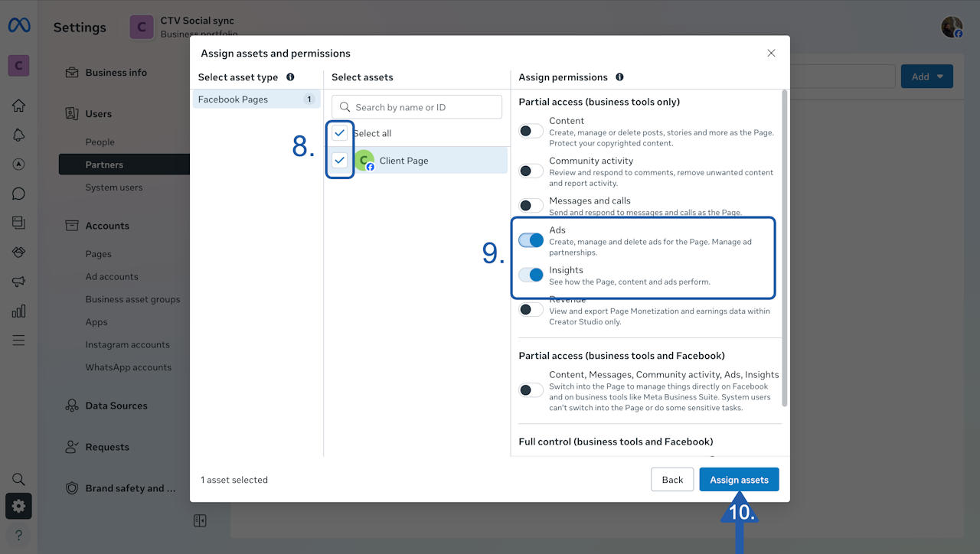This screenshot has height=554, width=980.
Task: Click the permissions panel scrollbar
Action: [784, 249]
